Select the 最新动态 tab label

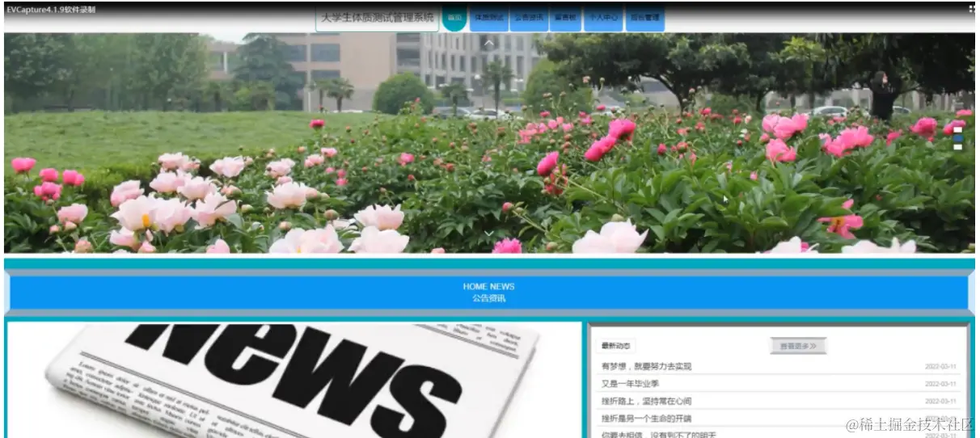pos(616,346)
